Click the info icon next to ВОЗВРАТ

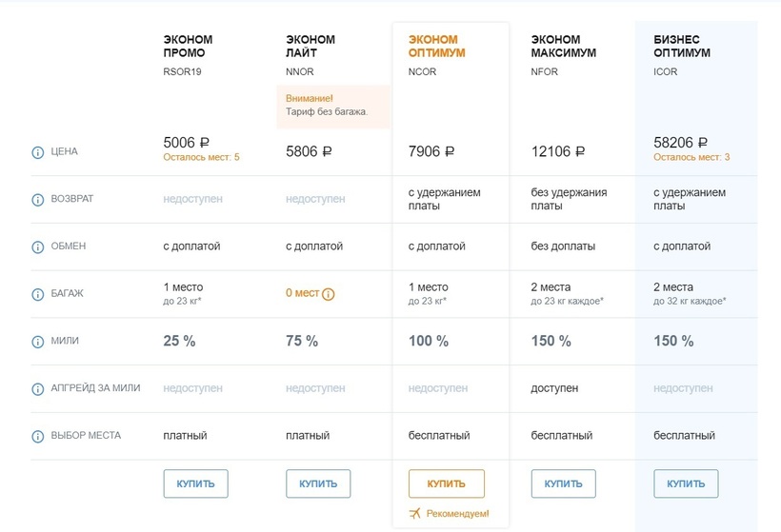pyautogui.click(x=38, y=200)
